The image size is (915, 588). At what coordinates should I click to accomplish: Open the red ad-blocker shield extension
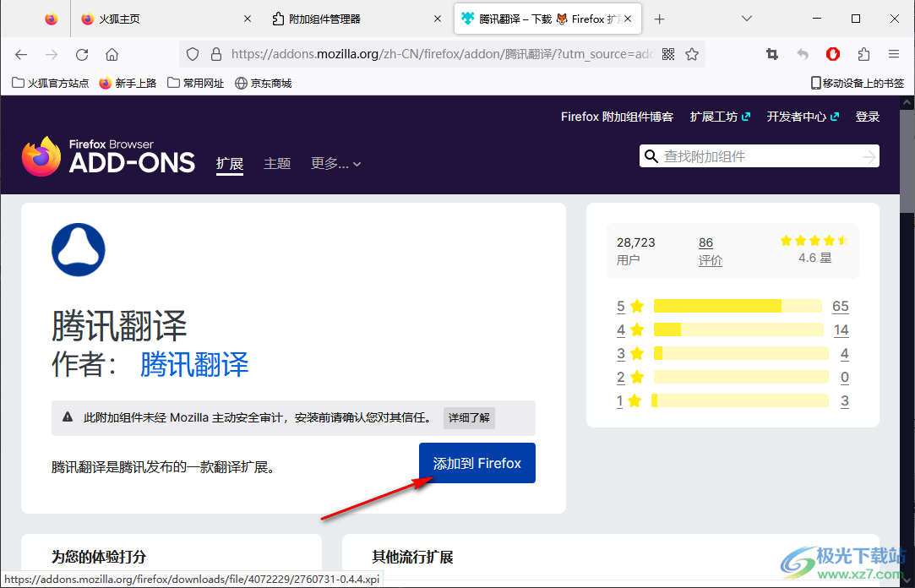[833, 54]
